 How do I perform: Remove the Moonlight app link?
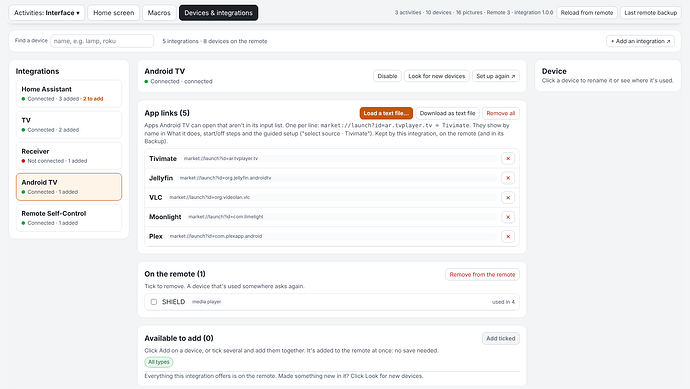pos(508,217)
